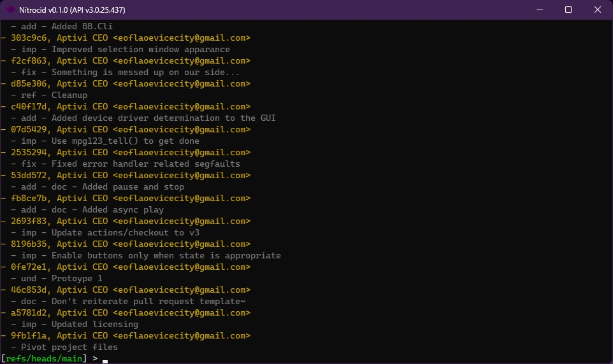This screenshot has width=613, height=364.
Task: Click 'Fixed error handler related segfaults' line
Action: pyautogui.click(x=145, y=164)
